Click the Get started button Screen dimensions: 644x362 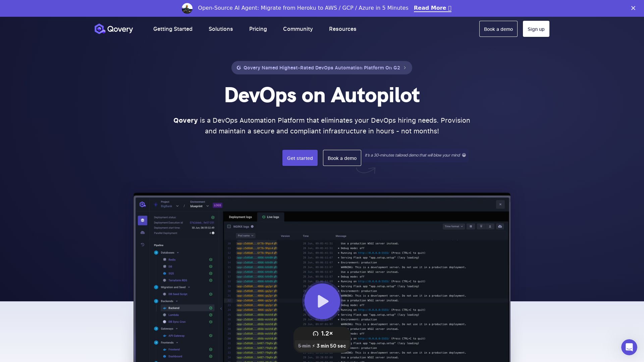(300, 158)
